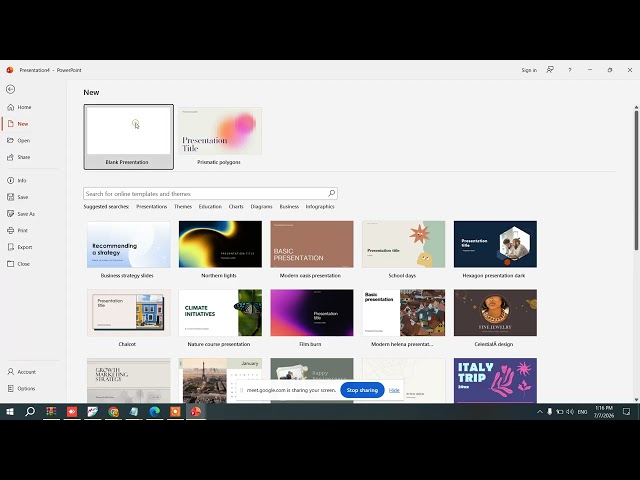640x480 pixels.
Task: Click the volume tray icon
Action: [x=570, y=412]
